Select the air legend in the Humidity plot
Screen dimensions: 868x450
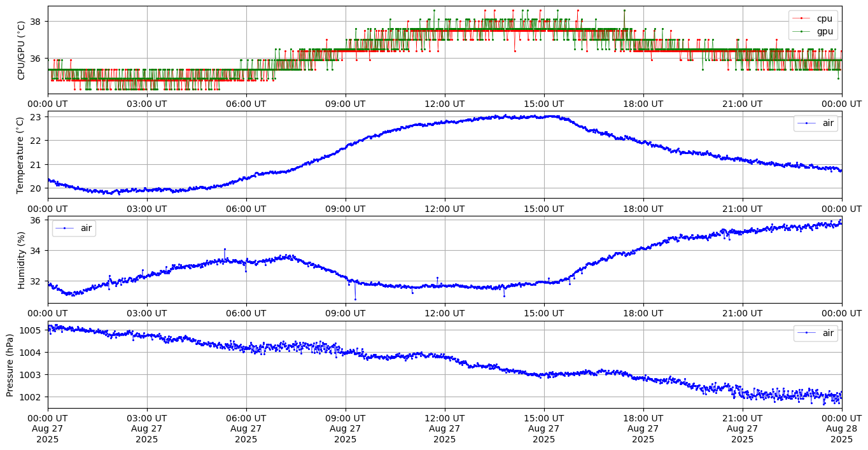click(x=74, y=228)
